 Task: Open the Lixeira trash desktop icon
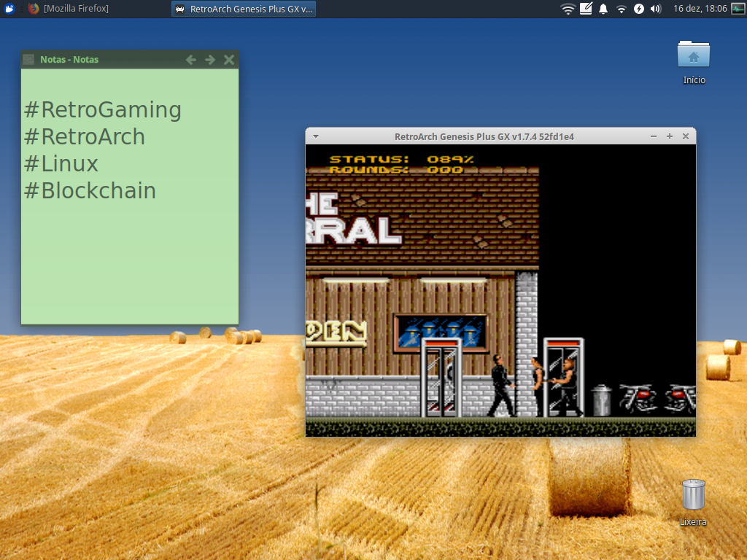click(x=693, y=502)
